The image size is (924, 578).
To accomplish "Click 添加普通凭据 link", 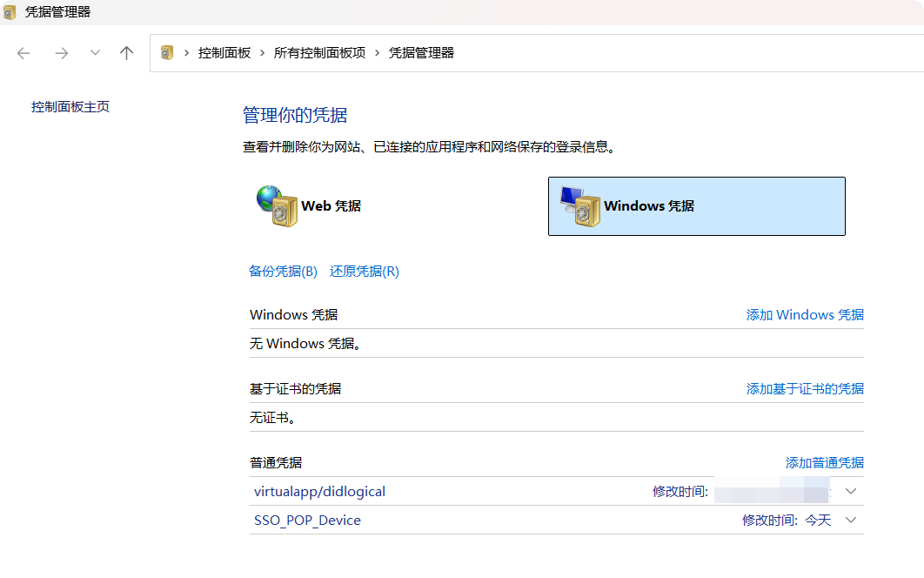I will [x=825, y=463].
